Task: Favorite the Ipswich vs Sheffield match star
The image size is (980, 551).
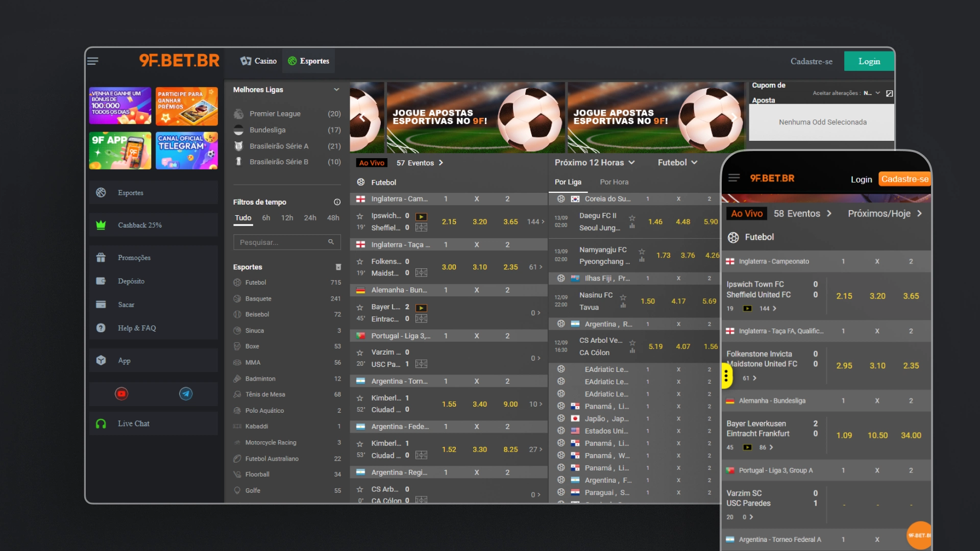Action: [360, 216]
